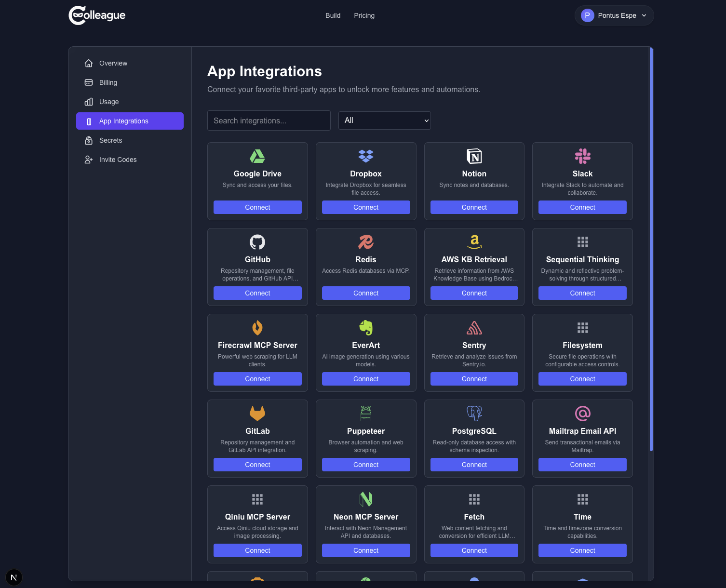726x588 pixels.
Task: Click the Search integrations input field
Action: pyautogui.click(x=269, y=120)
